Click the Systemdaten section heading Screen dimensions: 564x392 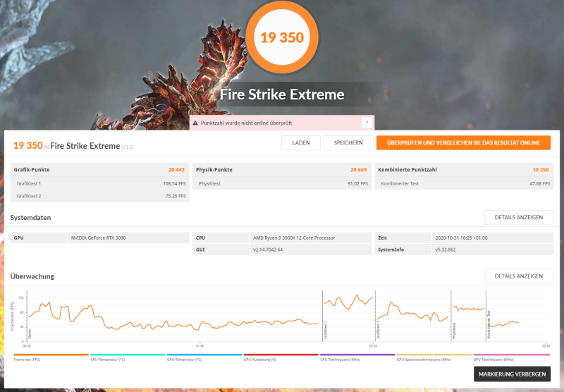(x=30, y=218)
